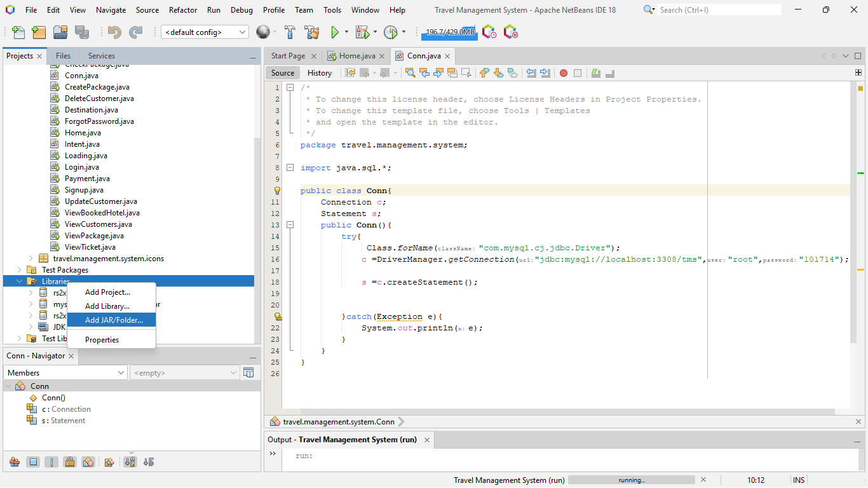Toggle Bookmark icon in editor toolbar
The height and width of the screenshot is (488, 868).
tap(513, 73)
